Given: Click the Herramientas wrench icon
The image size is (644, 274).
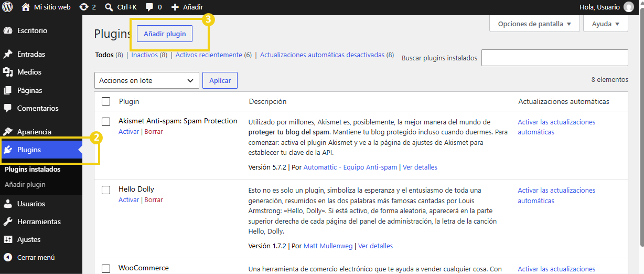Looking at the screenshot, I should click(x=8, y=222).
